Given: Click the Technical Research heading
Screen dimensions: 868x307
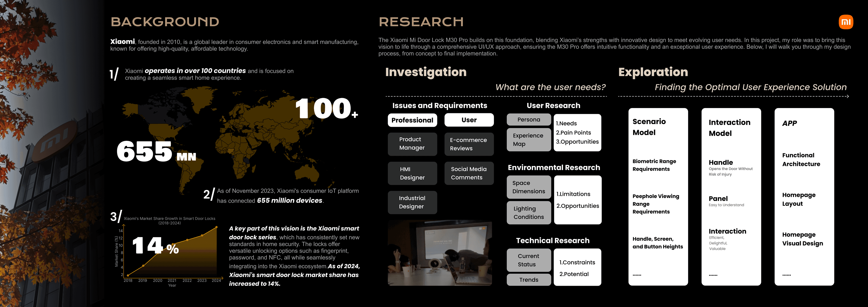Looking at the screenshot, I should [x=553, y=241].
